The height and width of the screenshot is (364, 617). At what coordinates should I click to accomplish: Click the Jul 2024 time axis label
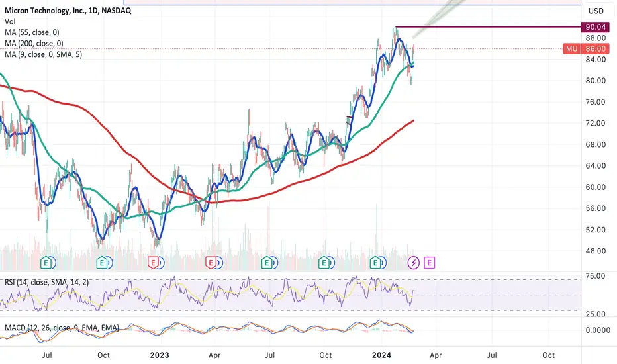point(492,355)
